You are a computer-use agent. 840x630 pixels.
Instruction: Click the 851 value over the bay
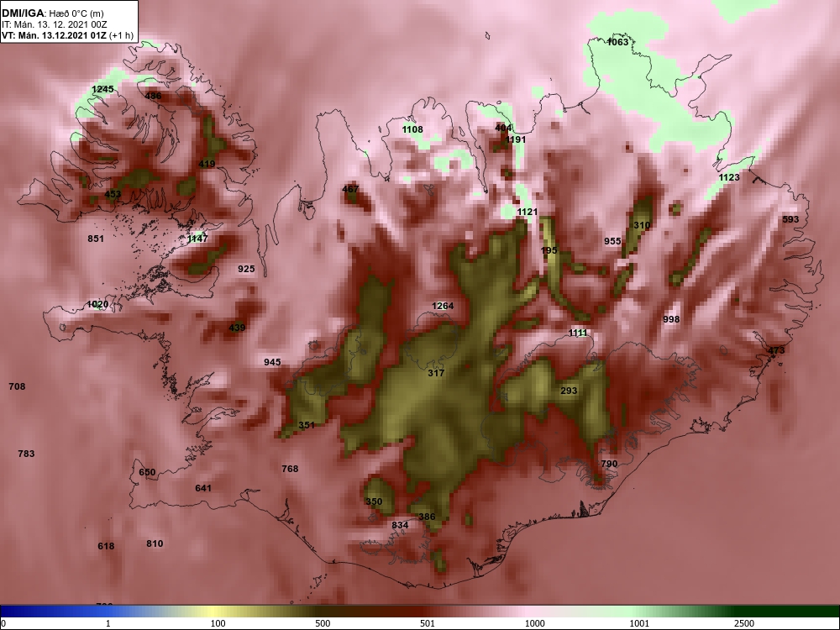96,239
